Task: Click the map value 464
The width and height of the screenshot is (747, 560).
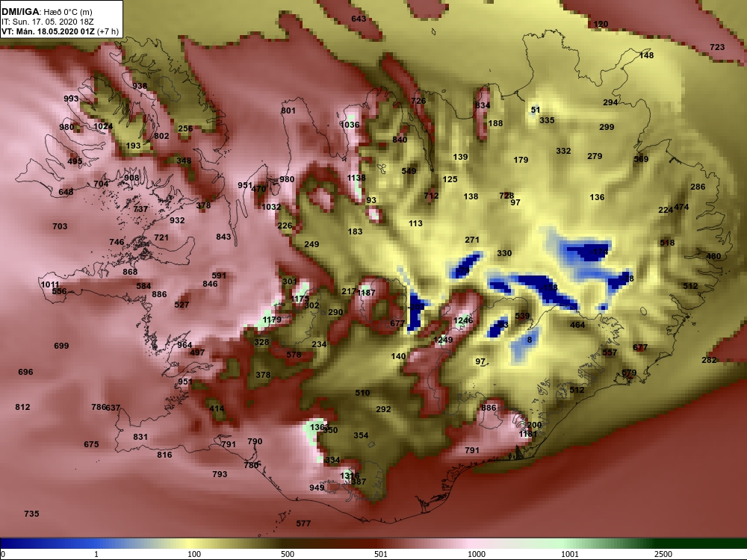Action: coord(577,325)
